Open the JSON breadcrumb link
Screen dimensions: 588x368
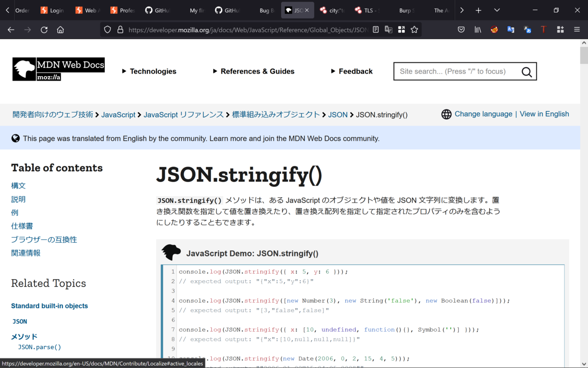(x=338, y=114)
